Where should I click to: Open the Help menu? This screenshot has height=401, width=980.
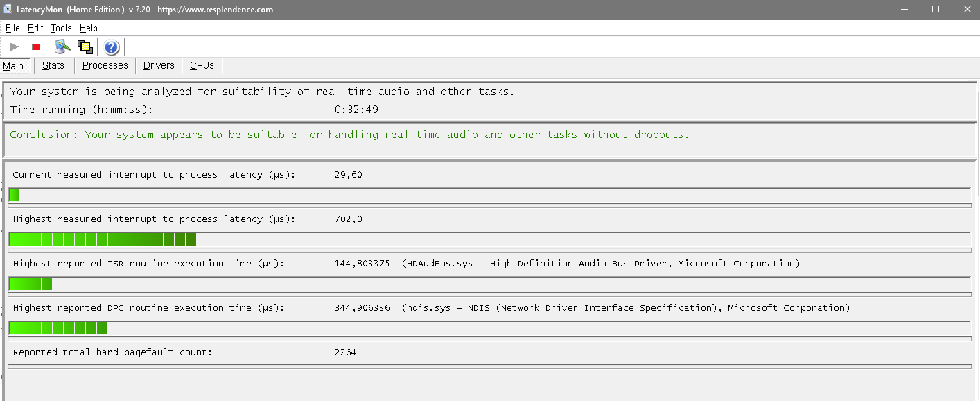pos(89,28)
